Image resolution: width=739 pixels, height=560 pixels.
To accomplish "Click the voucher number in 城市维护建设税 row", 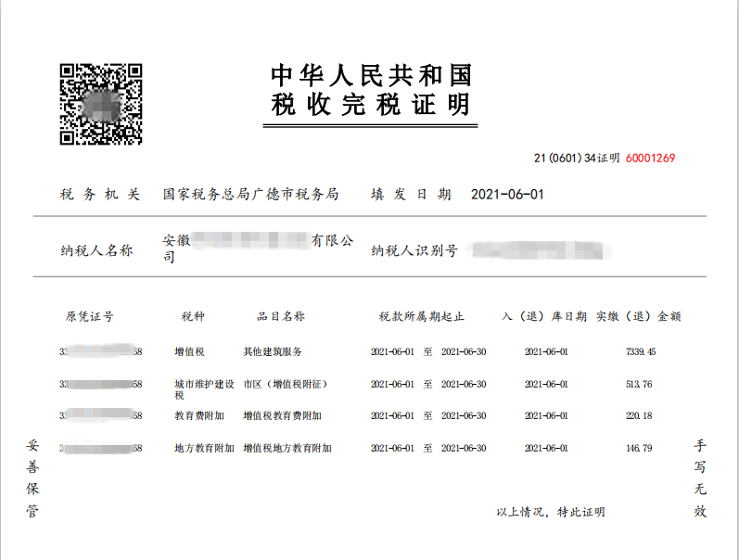I will (101, 384).
